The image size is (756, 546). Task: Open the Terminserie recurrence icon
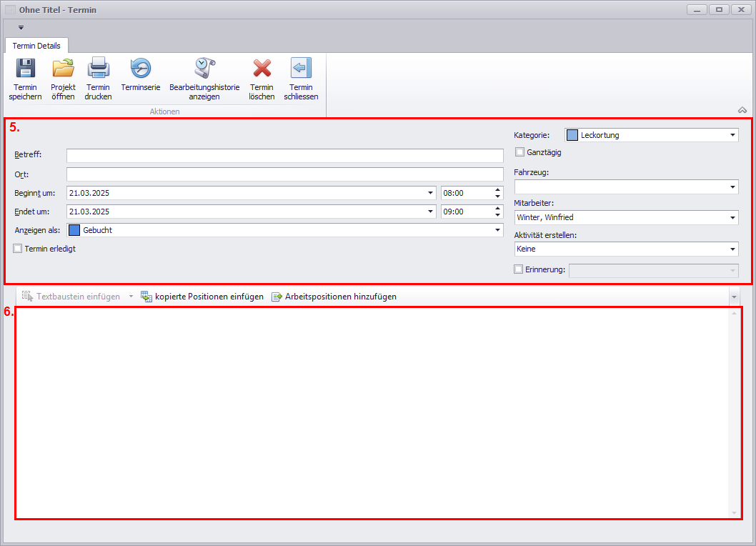click(140, 69)
